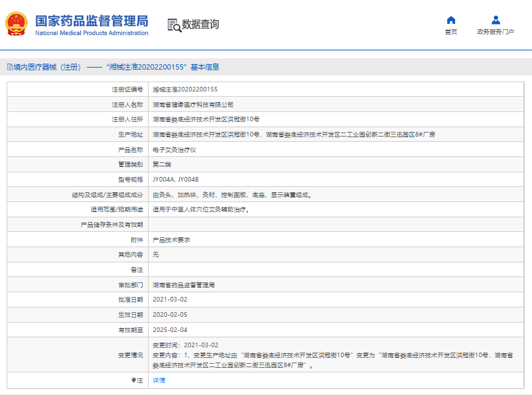532x395 pixels.
Task: Click 产品储存条件及有效期 label
Action: 111,225
